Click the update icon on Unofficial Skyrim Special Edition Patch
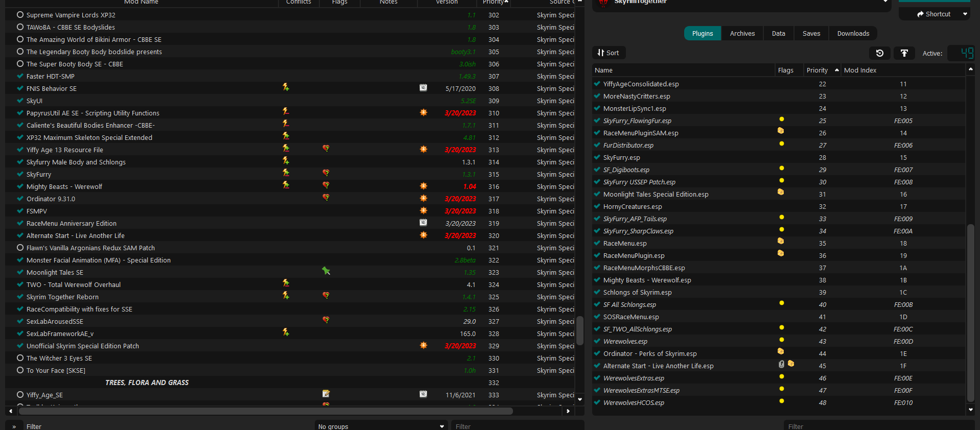Image resolution: width=980 pixels, height=430 pixels. (424, 345)
